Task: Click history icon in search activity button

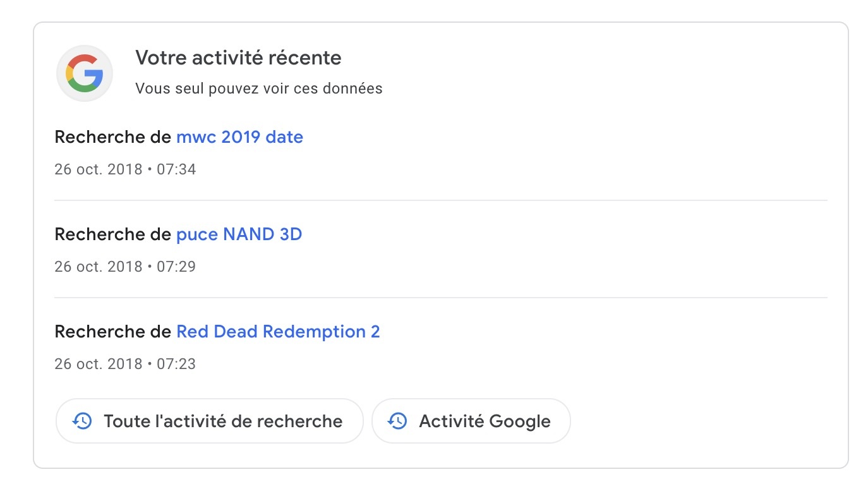Action: click(x=82, y=421)
